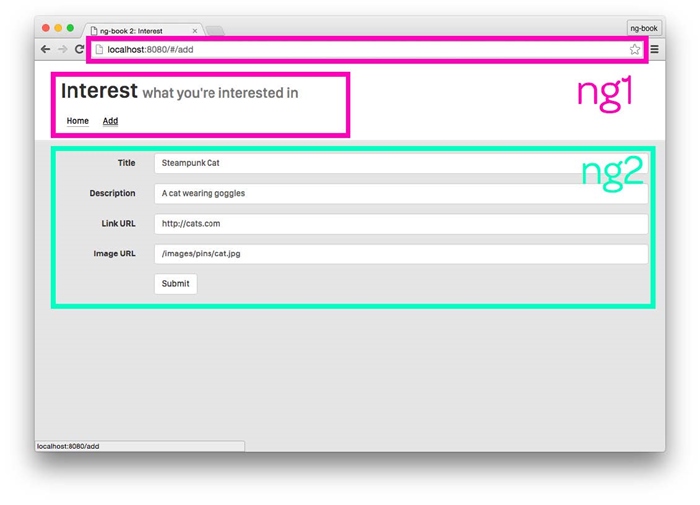Screen dimensions: 700x505
Task: Click the browser forward arrow
Action: [x=62, y=49]
